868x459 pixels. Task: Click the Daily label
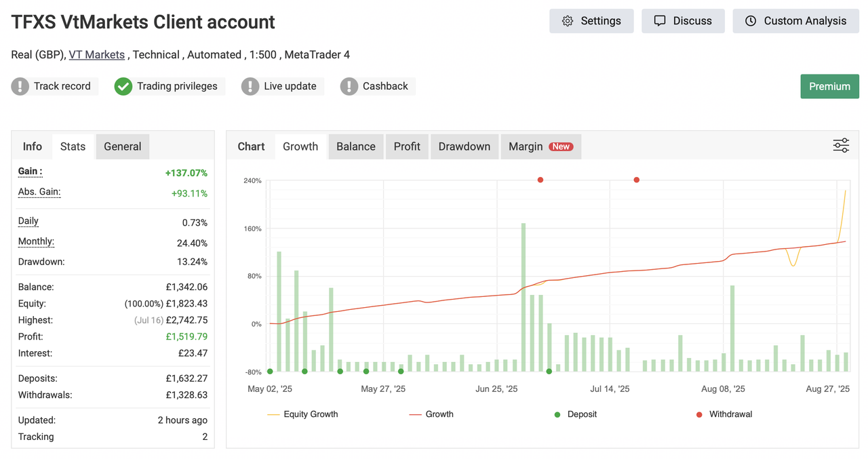(28, 221)
